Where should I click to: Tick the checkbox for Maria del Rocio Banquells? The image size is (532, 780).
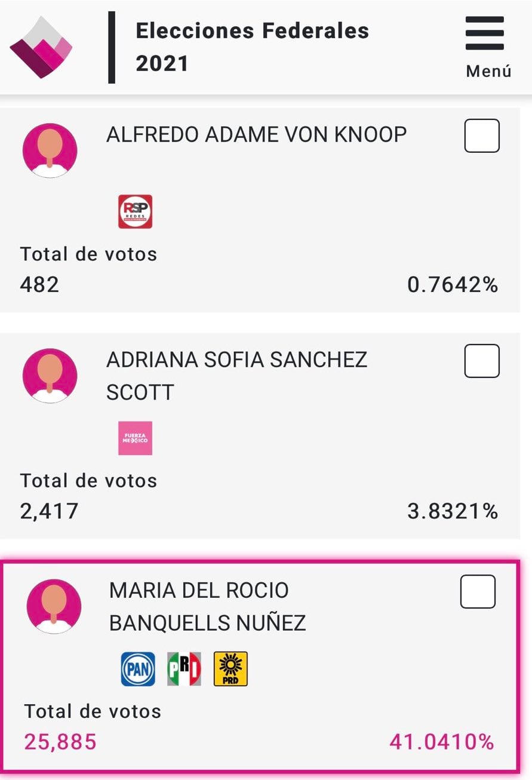pos(478,591)
